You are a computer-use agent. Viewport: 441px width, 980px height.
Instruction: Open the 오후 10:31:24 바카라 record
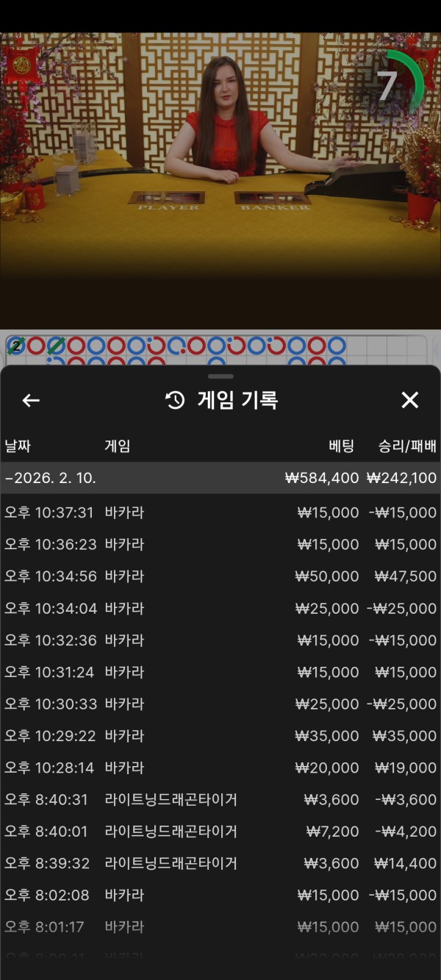coord(220,672)
